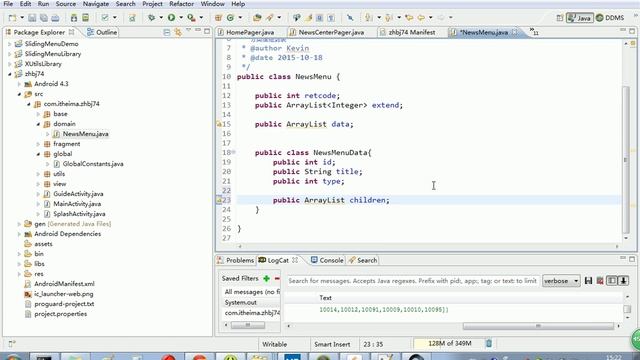Click the saved filters horizontal scrollbar

point(248,325)
